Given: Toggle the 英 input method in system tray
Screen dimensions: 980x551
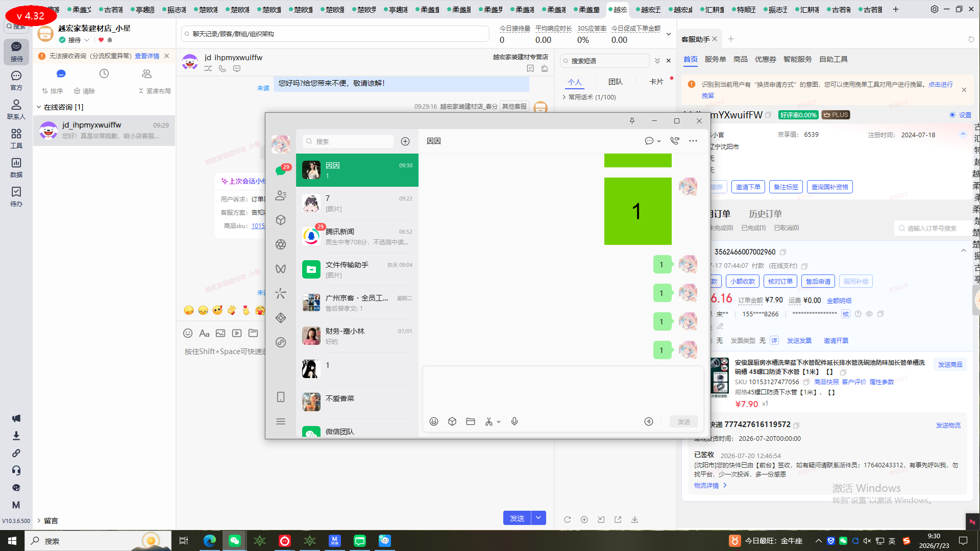Looking at the screenshot, I should (892, 541).
